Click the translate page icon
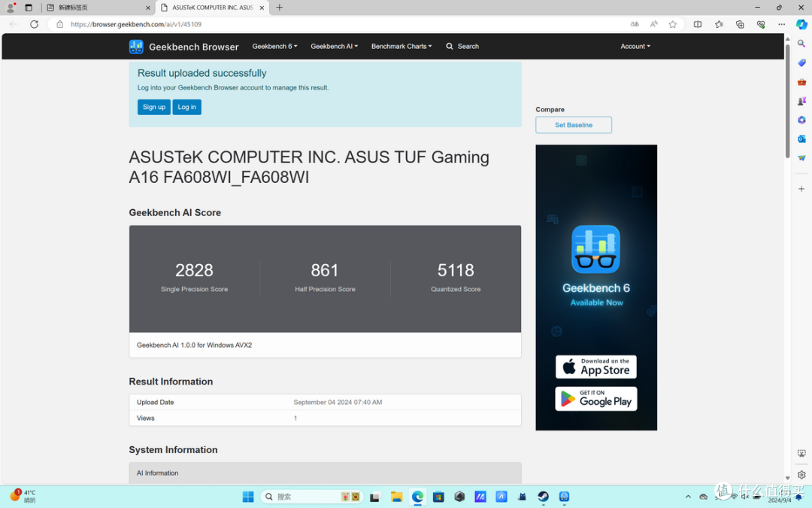Screen dimensions: 812x508 tap(635, 24)
